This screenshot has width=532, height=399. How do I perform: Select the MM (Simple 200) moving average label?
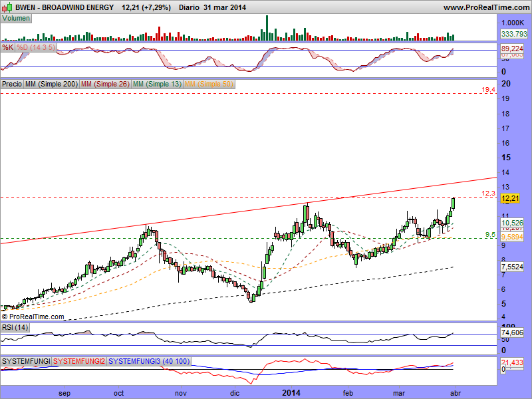tap(52, 84)
